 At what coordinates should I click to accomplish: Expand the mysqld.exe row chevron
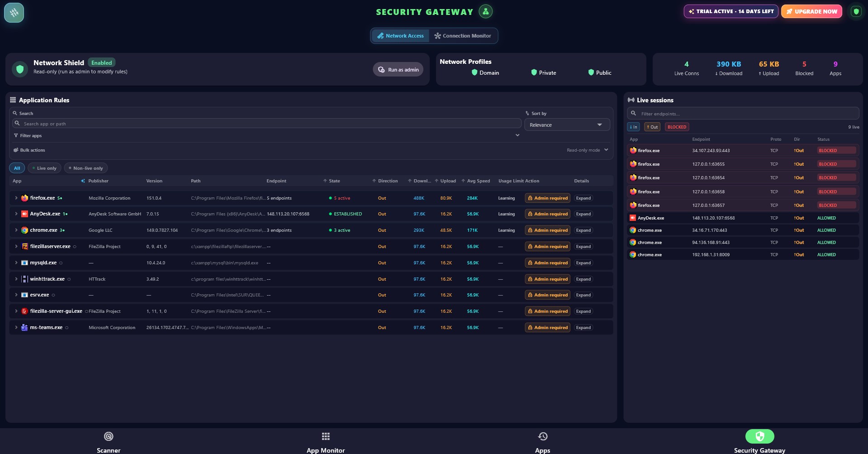(x=16, y=263)
